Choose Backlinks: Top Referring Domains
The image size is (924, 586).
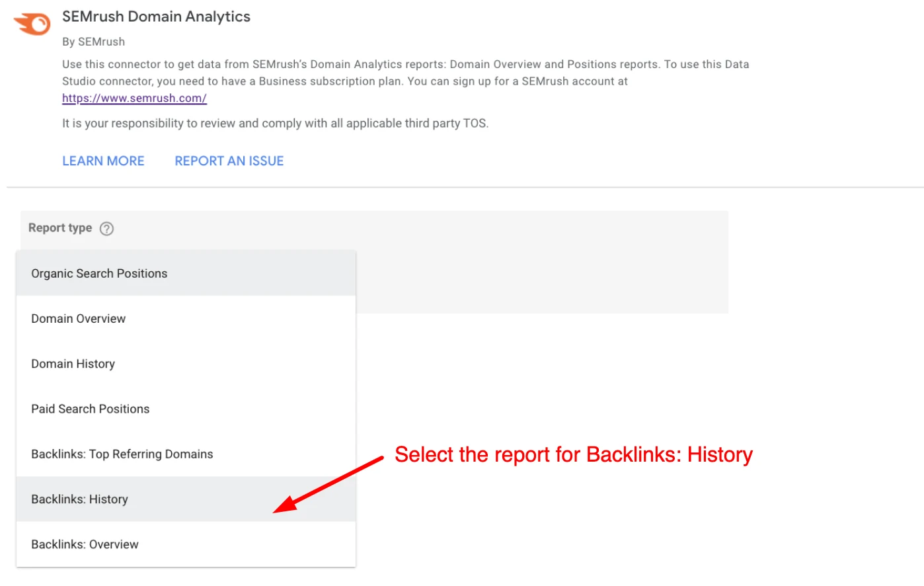(186, 454)
